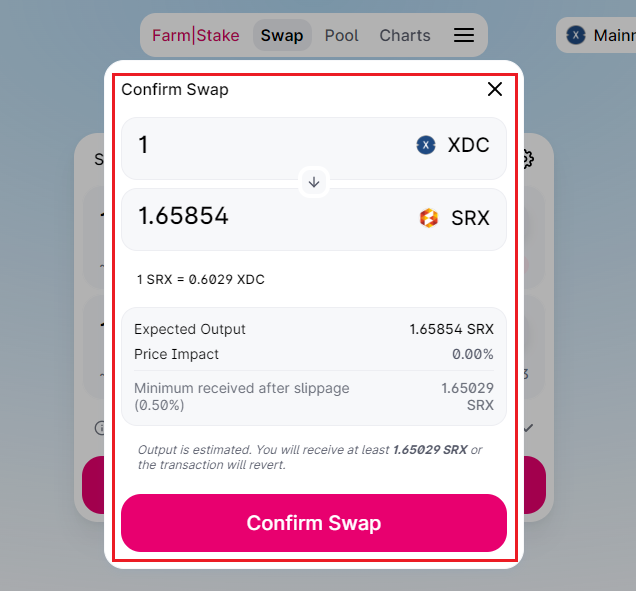Click the info icon behind dialog
This screenshot has width=636, height=591.
(x=99, y=428)
